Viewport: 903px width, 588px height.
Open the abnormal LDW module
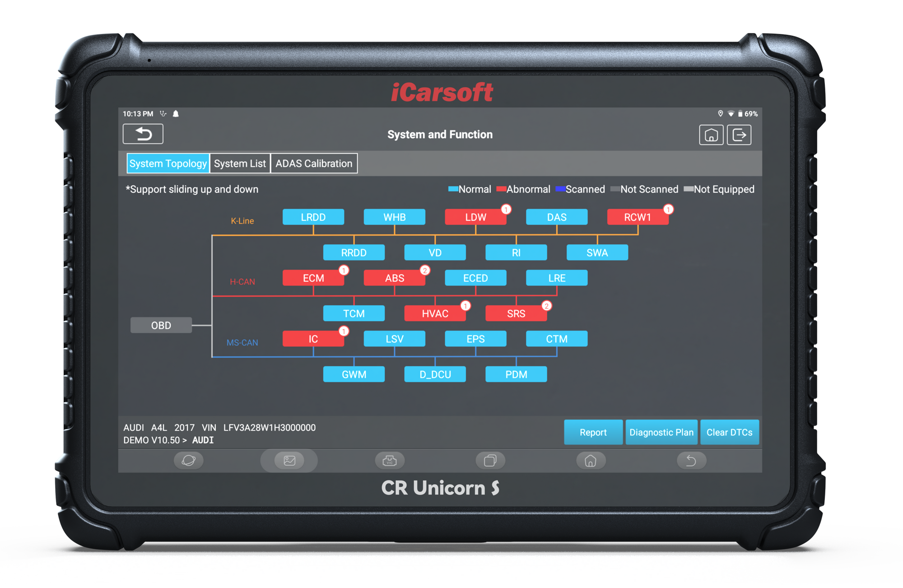click(475, 217)
